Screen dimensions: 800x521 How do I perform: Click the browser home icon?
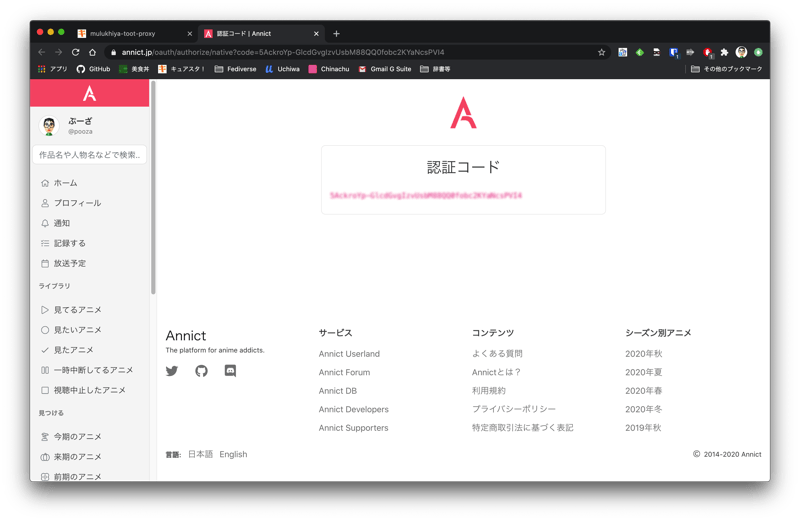pos(92,52)
